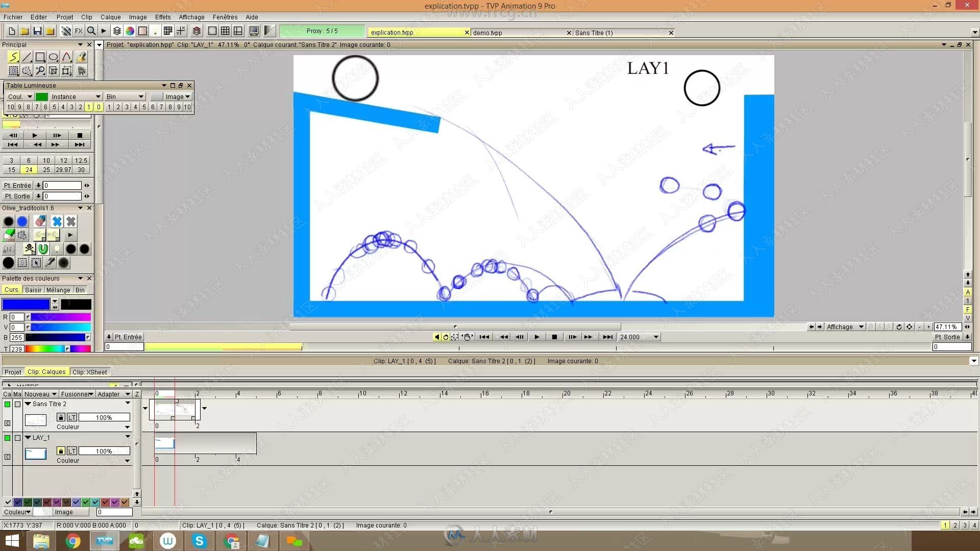Open the Calque menu
This screenshot has width=980, height=551.
110,17
